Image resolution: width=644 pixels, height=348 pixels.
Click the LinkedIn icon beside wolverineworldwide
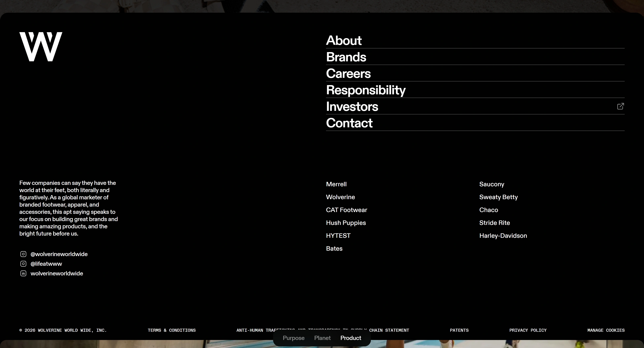[x=23, y=274]
